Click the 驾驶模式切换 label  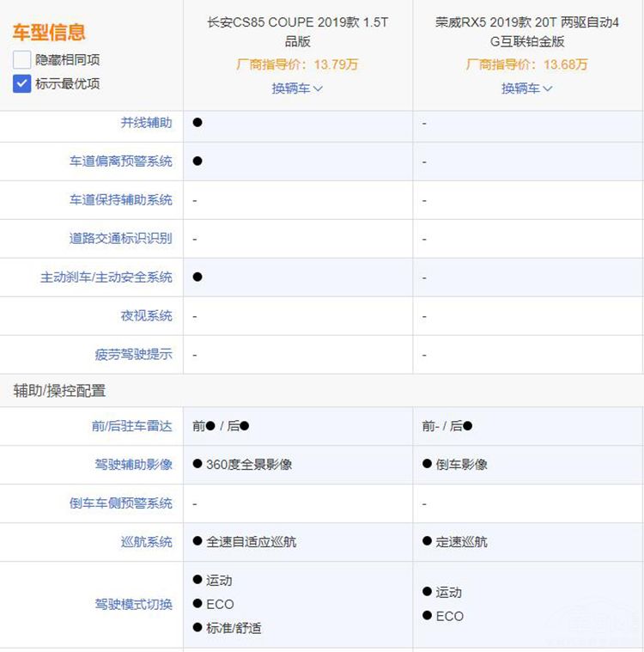pyautogui.click(x=133, y=605)
